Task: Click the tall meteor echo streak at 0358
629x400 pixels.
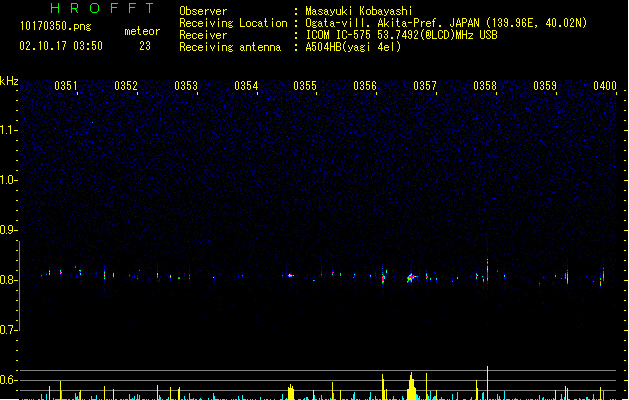Action: click(x=487, y=270)
